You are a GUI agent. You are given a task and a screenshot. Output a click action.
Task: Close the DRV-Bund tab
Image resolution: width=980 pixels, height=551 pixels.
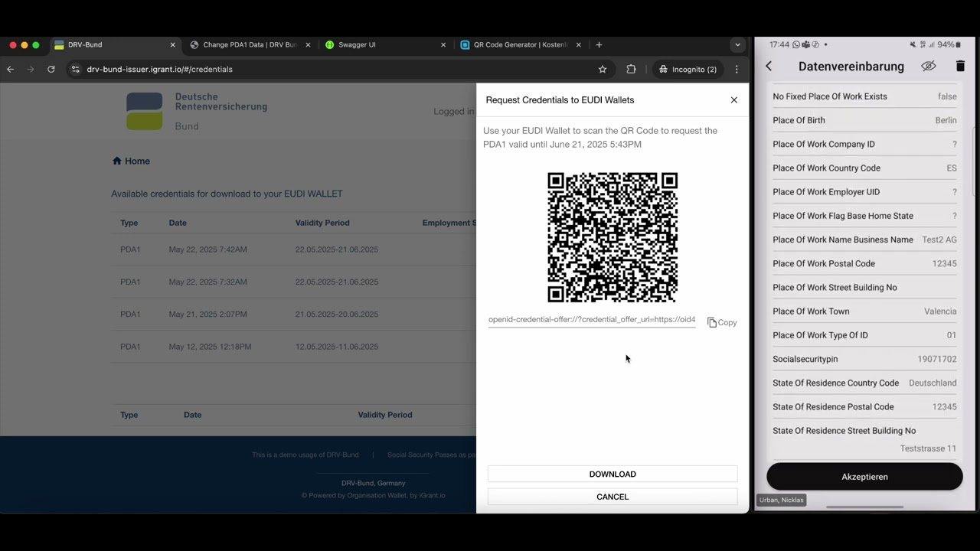(x=172, y=45)
